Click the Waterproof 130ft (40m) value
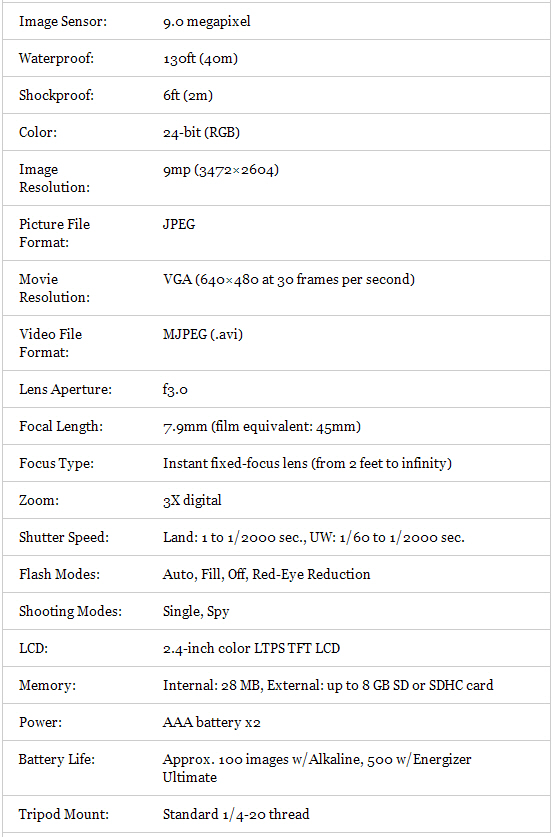The image size is (554, 837). [200, 59]
